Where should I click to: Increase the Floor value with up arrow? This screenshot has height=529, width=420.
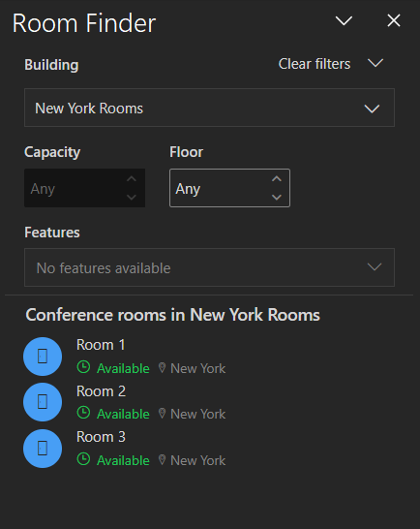coord(277,179)
